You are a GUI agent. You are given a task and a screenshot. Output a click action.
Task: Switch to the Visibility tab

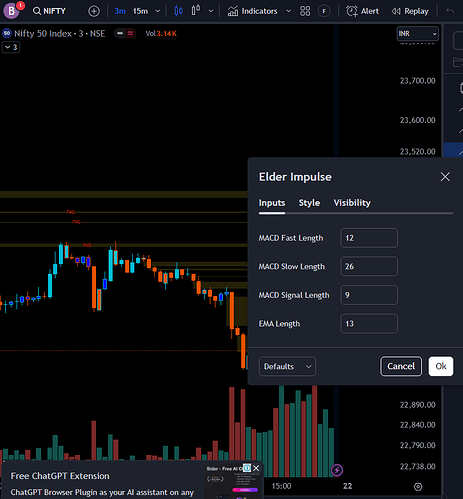coord(352,203)
